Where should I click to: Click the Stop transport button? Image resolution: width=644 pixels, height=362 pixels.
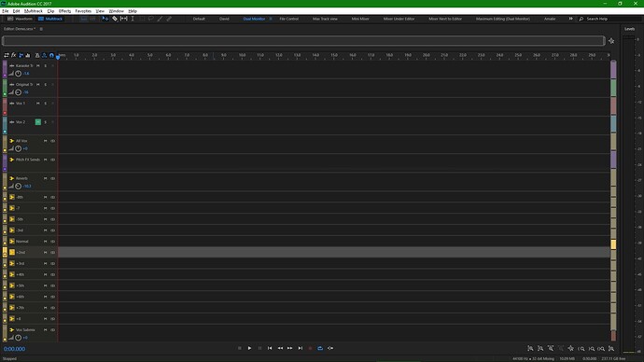(x=240, y=348)
